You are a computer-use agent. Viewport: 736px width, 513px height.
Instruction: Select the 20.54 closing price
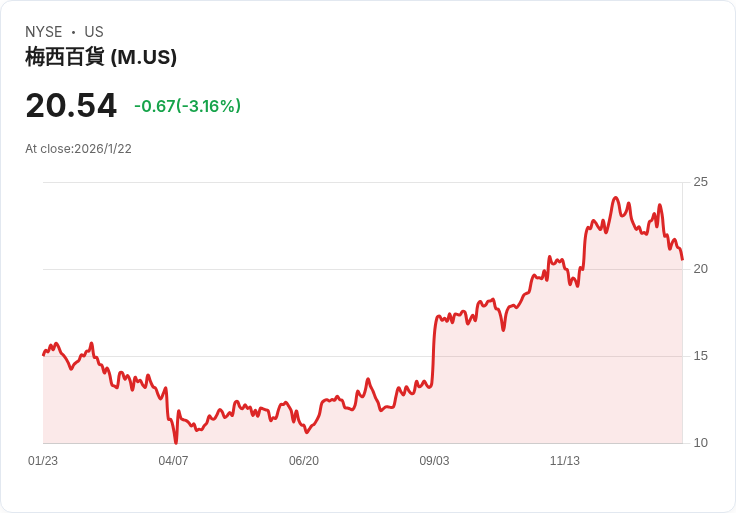click(x=71, y=105)
